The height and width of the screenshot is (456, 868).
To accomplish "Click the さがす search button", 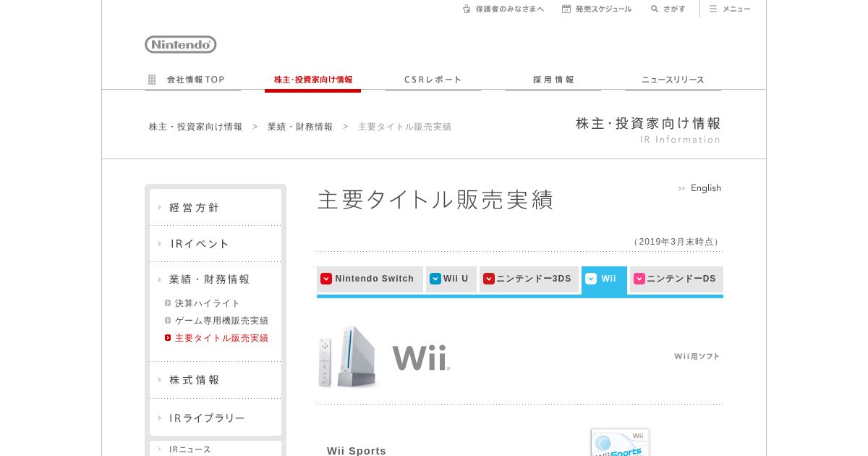I will pos(668,9).
